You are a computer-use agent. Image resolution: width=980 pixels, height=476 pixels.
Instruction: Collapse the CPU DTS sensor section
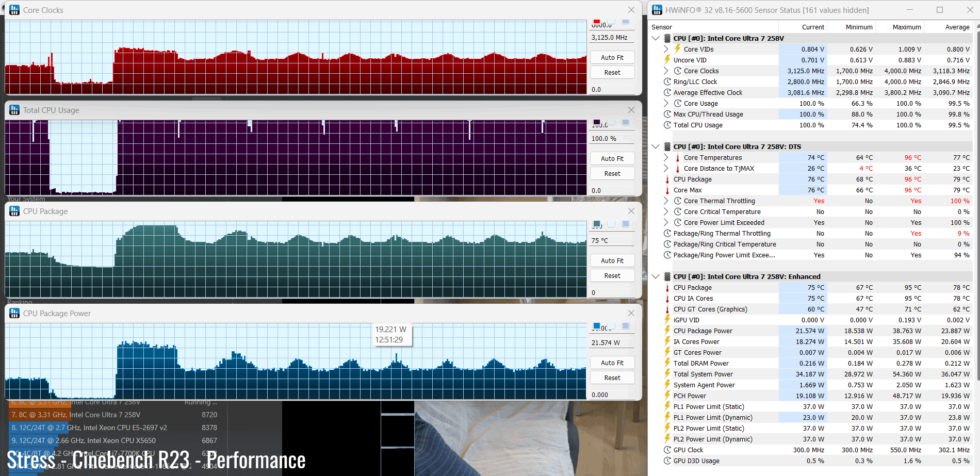pyautogui.click(x=656, y=146)
